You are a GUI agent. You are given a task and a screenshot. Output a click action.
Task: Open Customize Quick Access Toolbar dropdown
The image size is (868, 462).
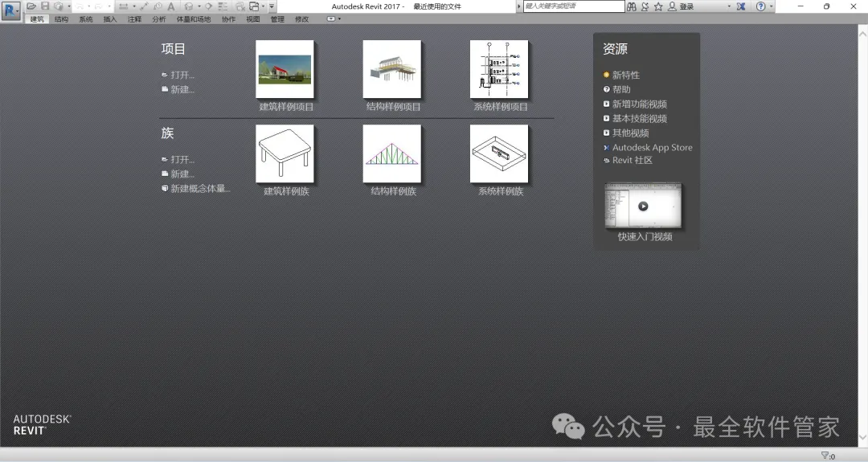pos(272,6)
